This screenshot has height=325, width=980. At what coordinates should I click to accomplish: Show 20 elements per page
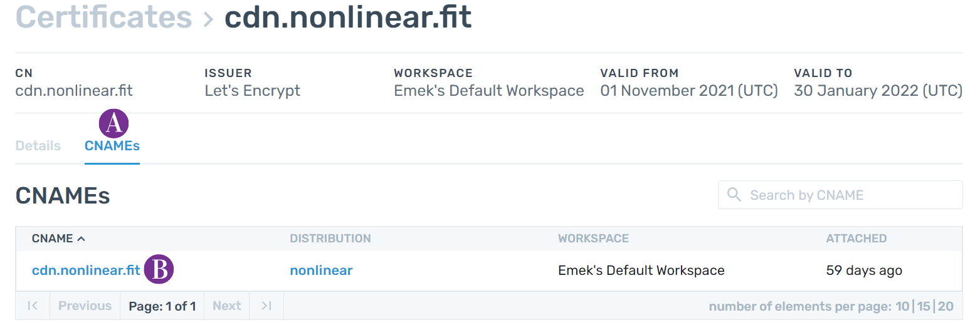[946, 306]
